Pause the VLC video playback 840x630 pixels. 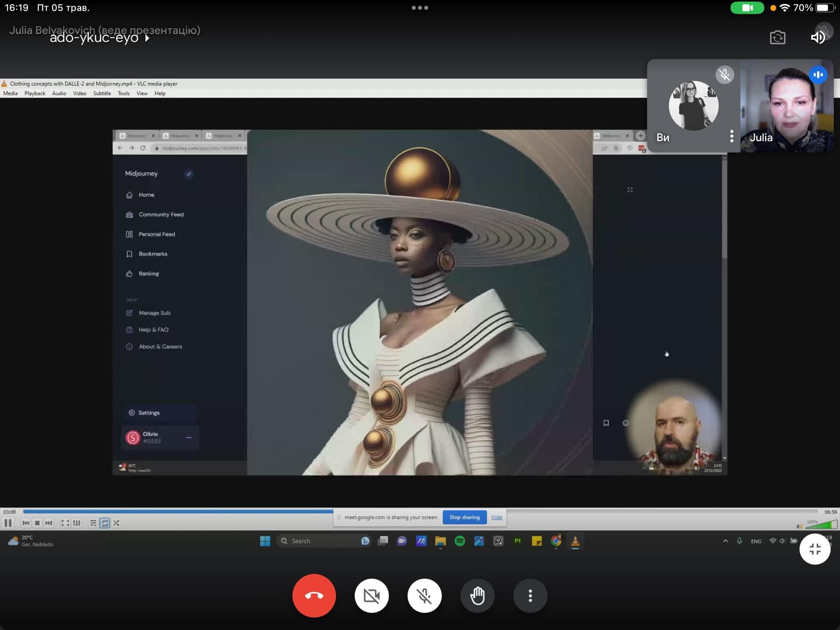tap(8, 523)
